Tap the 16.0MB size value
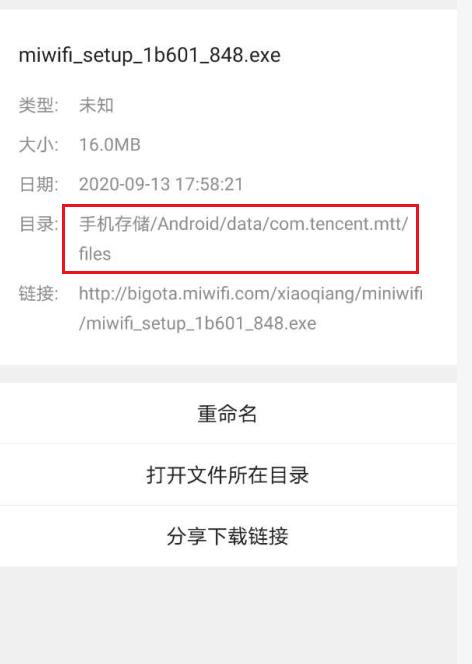The width and height of the screenshot is (472, 664). (110, 145)
